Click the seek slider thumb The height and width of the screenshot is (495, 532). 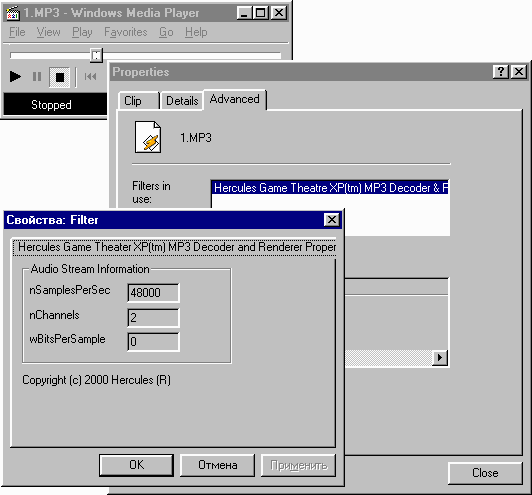pyautogui.click(x=97, y=55)
